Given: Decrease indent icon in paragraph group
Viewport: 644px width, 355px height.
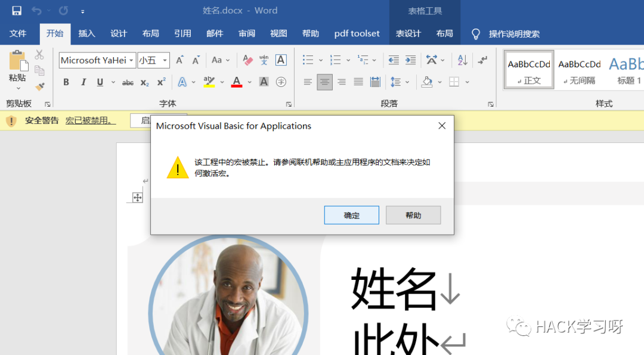Looking at the screenshot, I should point(394,60).
